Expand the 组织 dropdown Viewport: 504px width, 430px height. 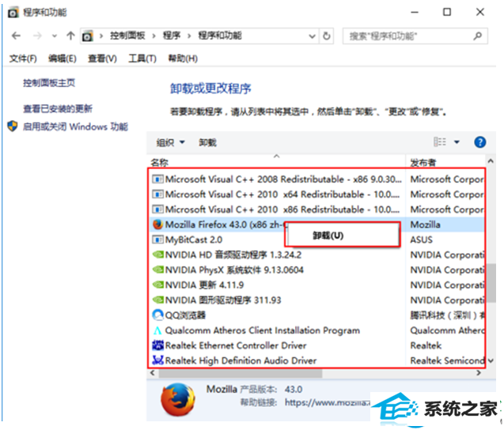pos(170,142)
